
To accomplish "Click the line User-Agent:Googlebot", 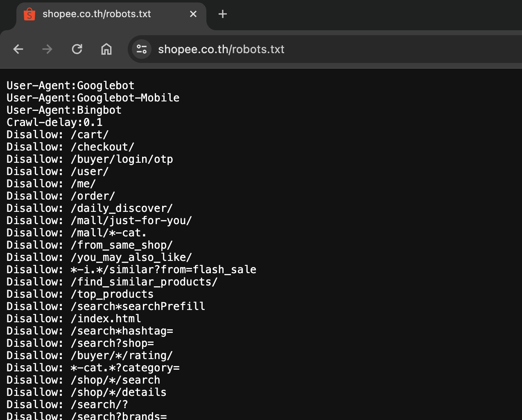I will tap(70, 85).
